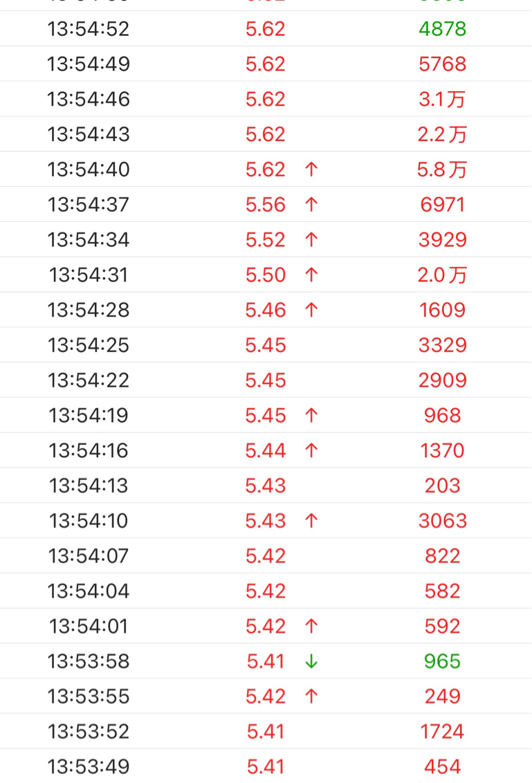Tap the up arrow beside price 5.44
The image size is (532, 783).
coord(311,450)
